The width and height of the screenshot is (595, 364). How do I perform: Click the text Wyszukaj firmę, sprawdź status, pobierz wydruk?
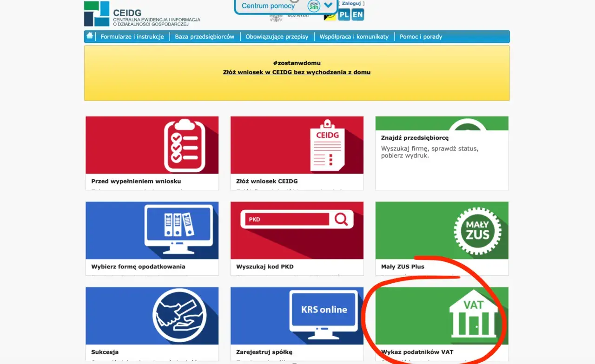[430, 152]
